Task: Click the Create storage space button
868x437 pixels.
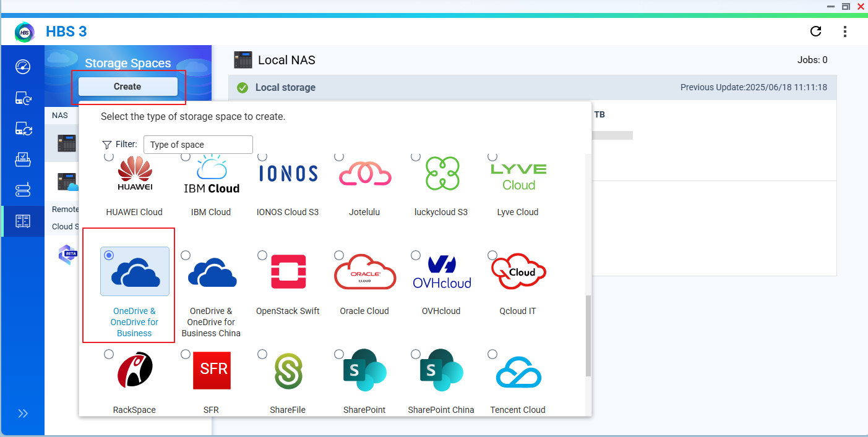Action: [127, 87]
